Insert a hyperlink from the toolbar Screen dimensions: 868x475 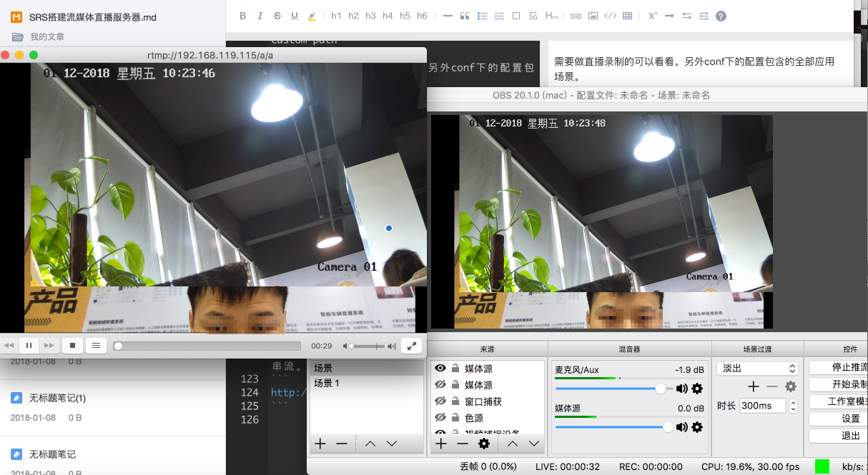pos(576,16)
